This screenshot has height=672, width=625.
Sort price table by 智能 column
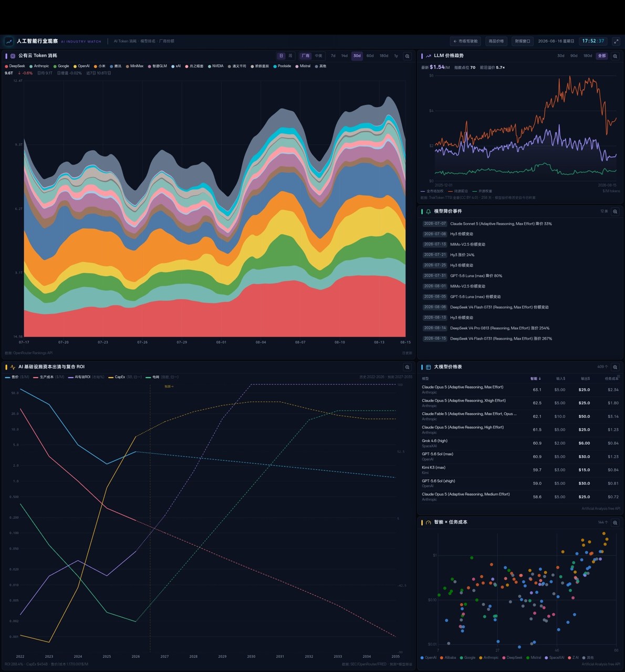click(536, 379)
